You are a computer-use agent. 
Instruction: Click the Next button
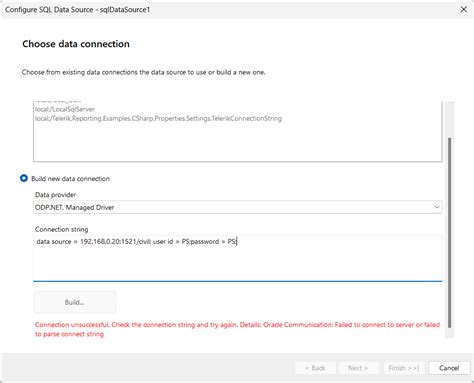[358, 368]
